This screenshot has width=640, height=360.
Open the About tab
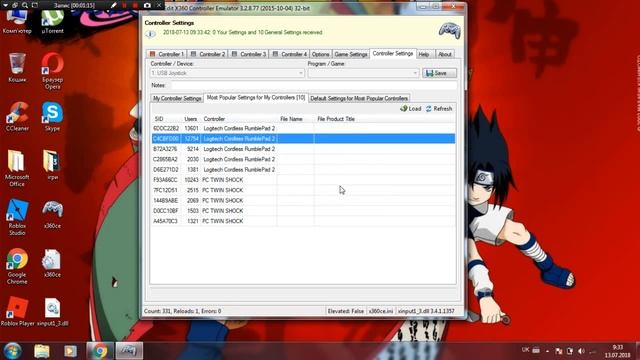444,54
